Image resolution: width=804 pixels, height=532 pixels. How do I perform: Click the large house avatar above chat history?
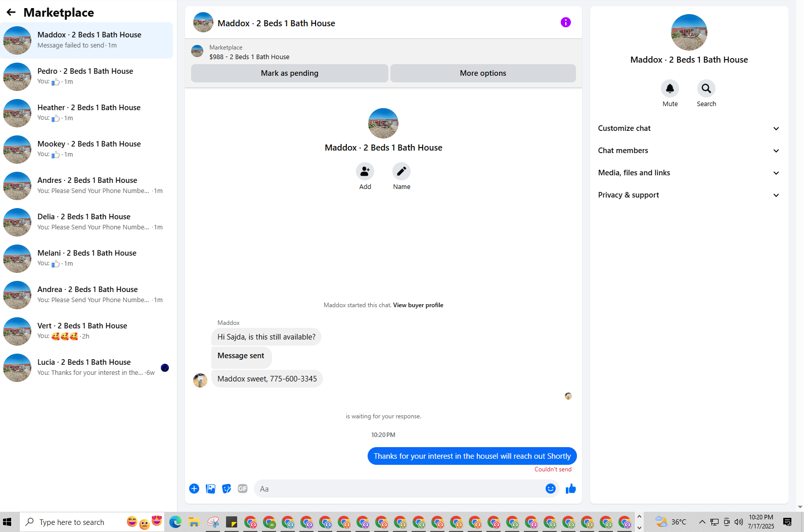tap(383, 123)
